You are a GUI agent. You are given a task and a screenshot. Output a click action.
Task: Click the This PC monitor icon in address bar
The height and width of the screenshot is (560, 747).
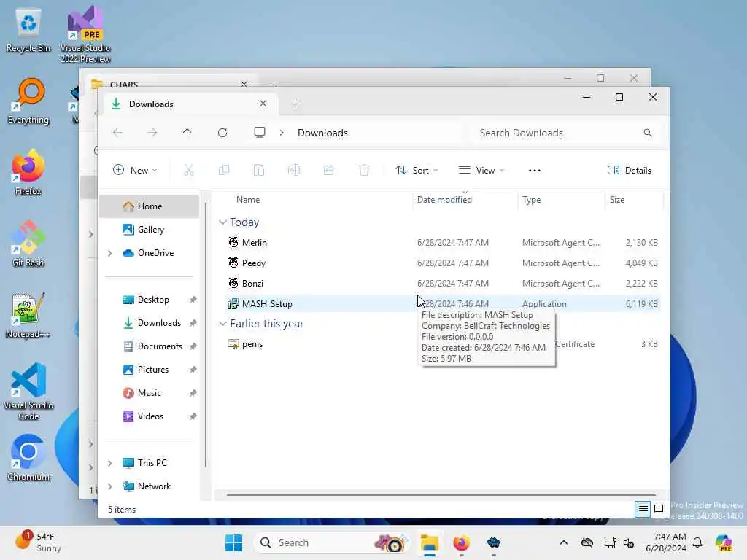tap(260, 133)
